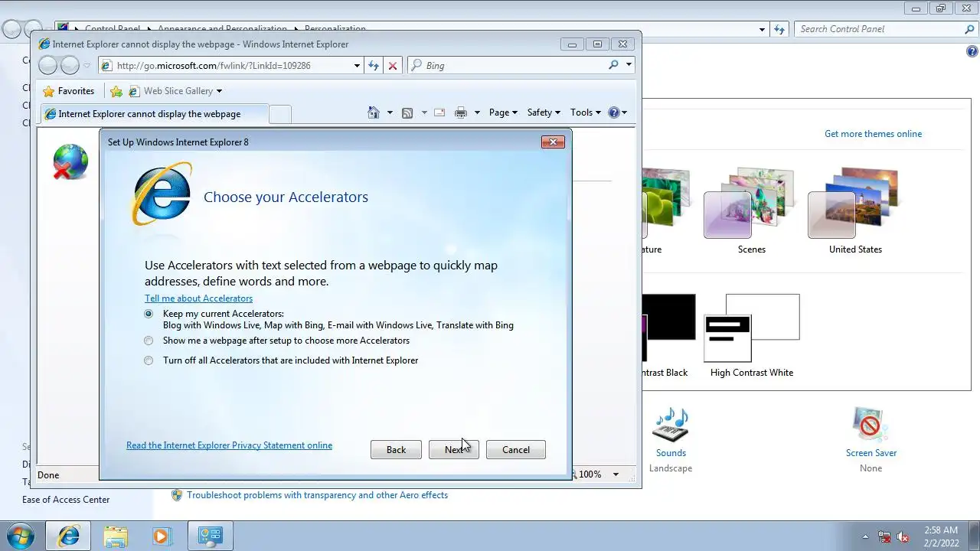Click the IE address bar URL field
980x551 pixels.
coord(230,66)
